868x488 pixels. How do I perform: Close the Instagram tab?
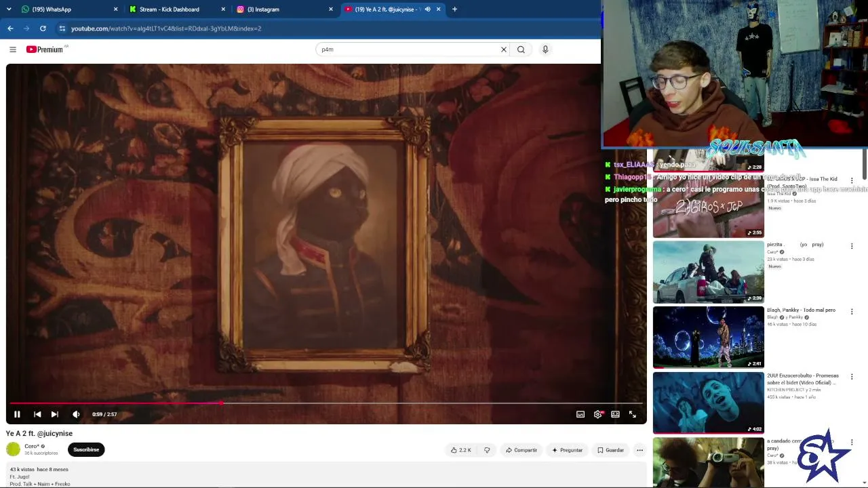pyautogui.click(x=331, y=9)
